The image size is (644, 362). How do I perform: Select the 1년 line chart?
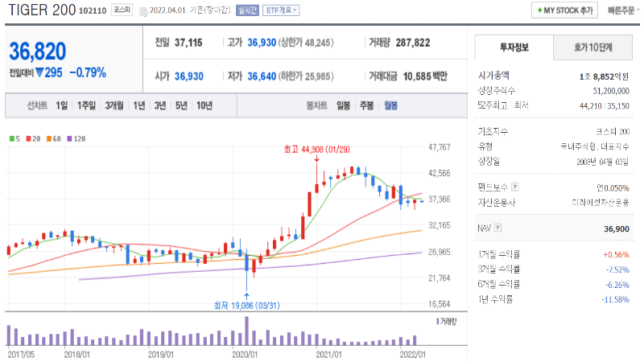(x=139, y=106)
